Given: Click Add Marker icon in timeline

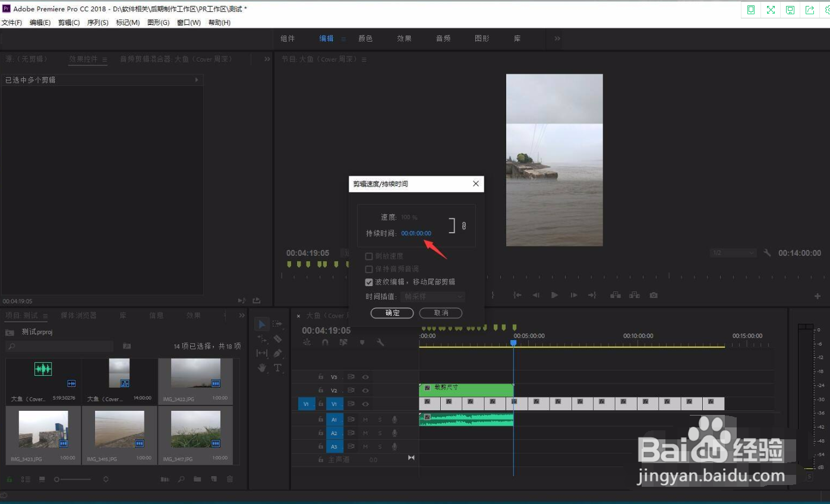Looking at the screenshot, I should pyautogui.click(x=362, y=343).
